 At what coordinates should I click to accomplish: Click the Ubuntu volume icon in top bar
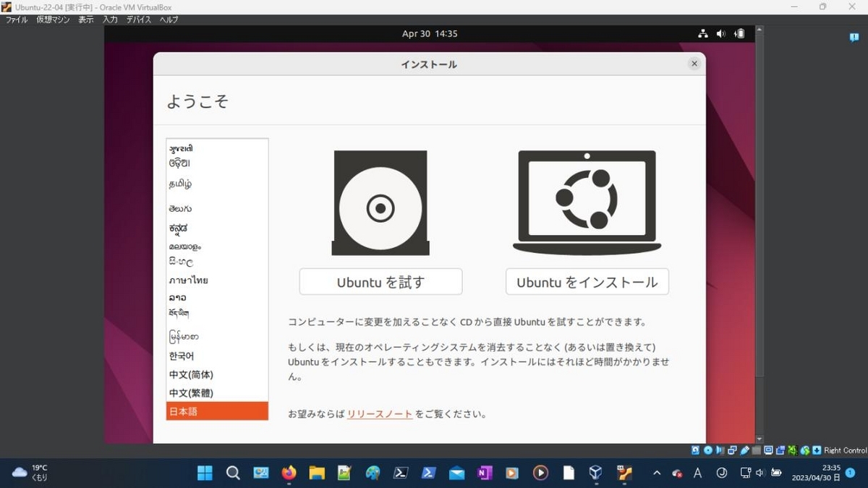pos(721,33)
